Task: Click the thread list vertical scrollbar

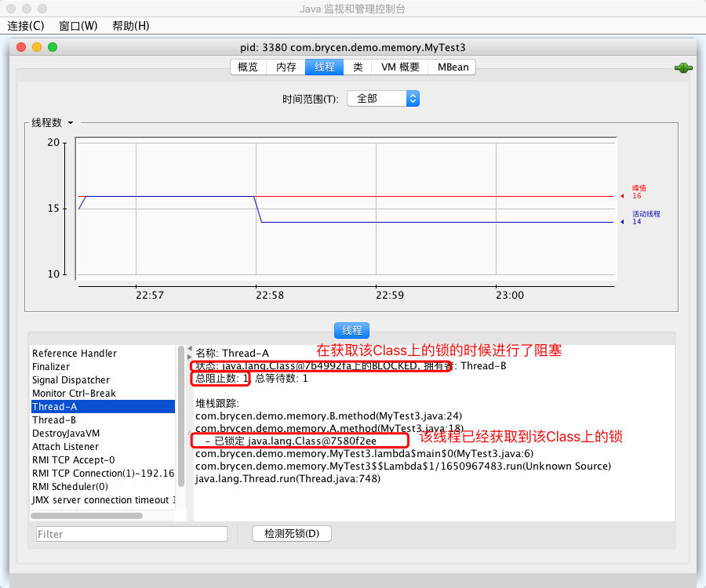Action: (181, 416)
